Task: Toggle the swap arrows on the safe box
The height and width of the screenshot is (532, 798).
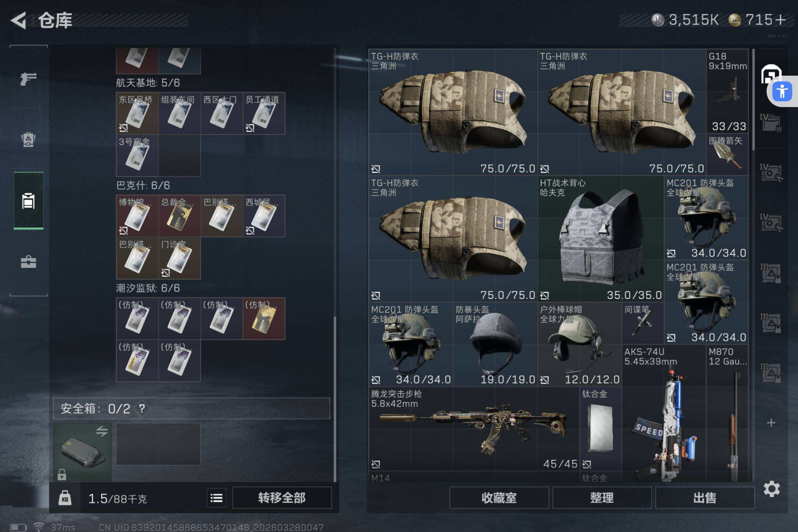Action: [x=102, y=431]
